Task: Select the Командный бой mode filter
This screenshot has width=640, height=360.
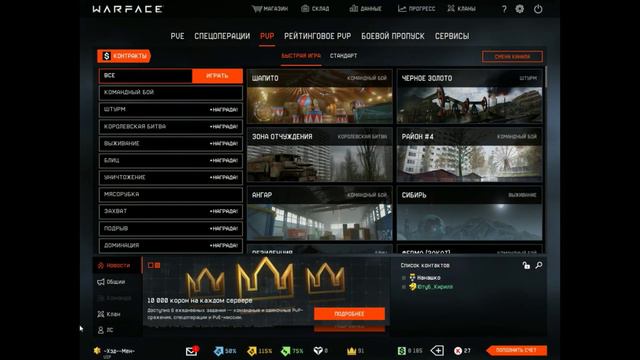Action: (171, 93)
